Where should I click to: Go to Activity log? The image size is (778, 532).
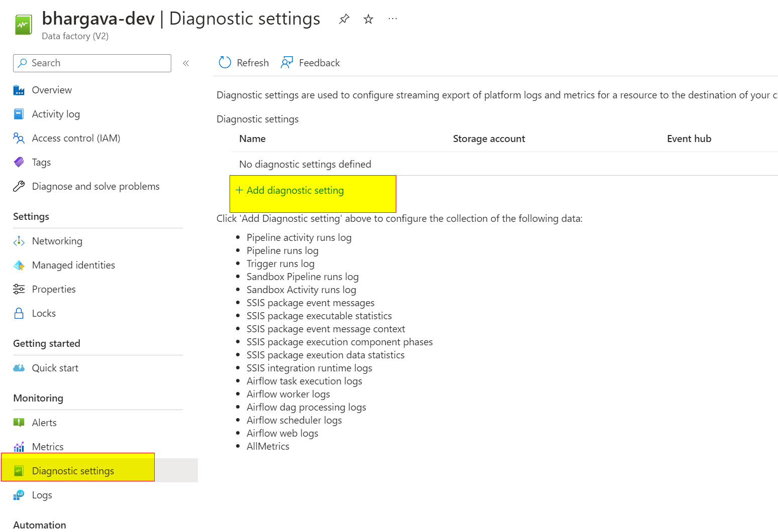[x=56, y=114]
